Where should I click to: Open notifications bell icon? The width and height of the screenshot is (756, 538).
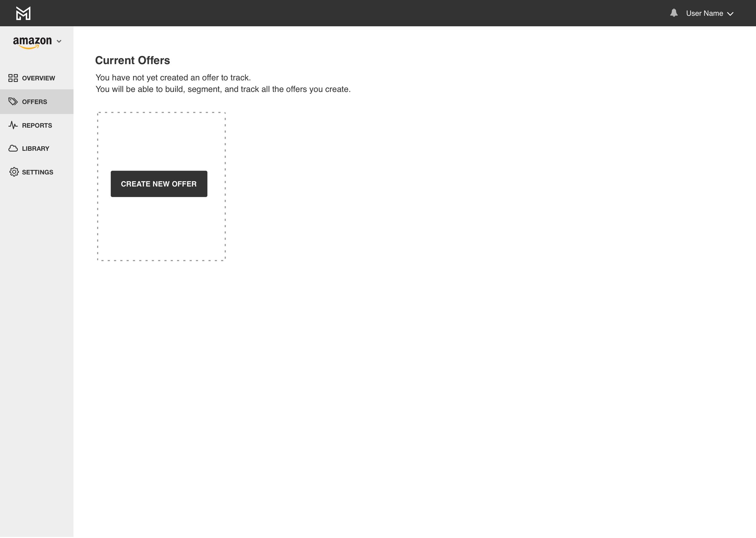tap(673, 13)
